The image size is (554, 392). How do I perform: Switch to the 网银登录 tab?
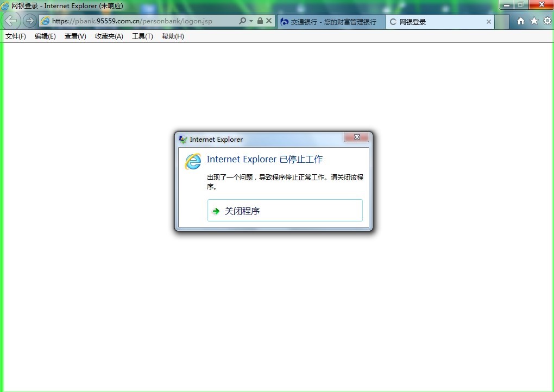coord(440,22)
